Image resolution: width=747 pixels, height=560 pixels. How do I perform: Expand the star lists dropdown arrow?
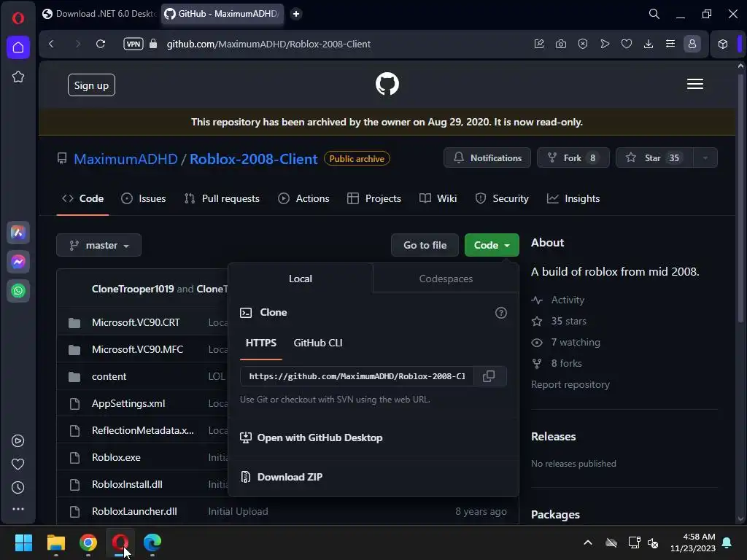pos(705,157)
